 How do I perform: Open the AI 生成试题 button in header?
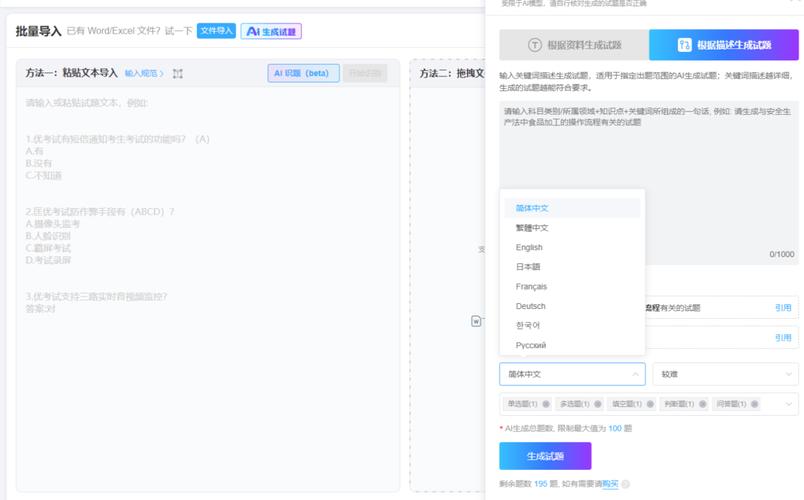click(271, 31)
